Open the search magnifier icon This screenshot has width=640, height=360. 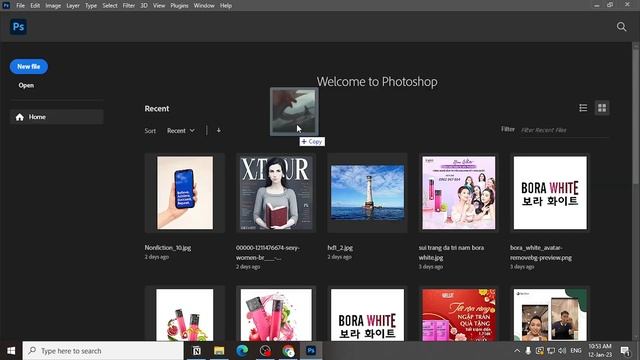tap(621, 27)
